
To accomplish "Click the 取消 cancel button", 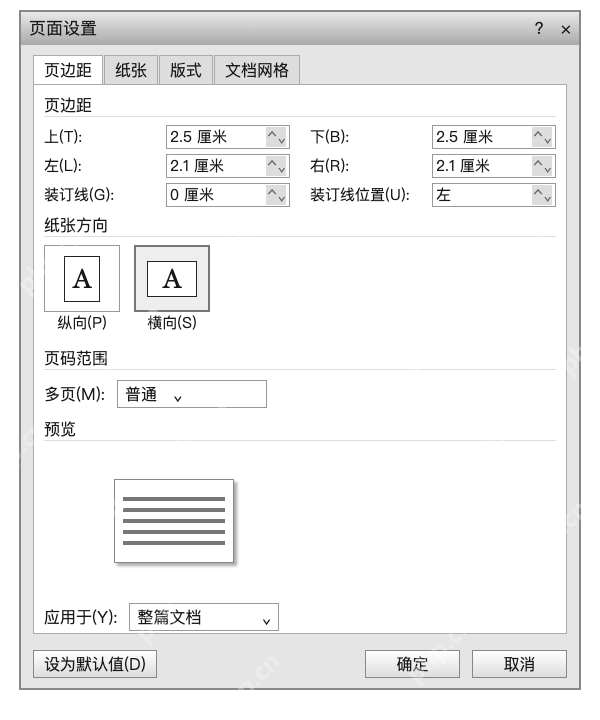I will coord(519,664).
